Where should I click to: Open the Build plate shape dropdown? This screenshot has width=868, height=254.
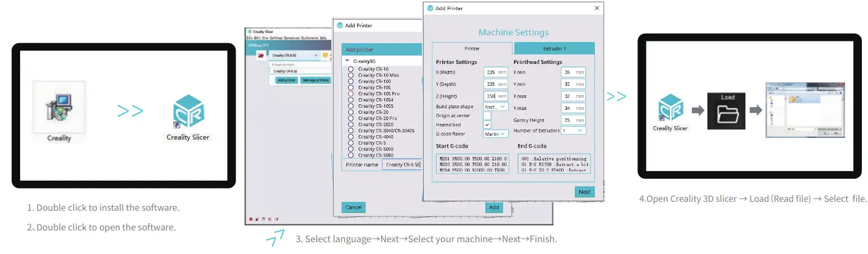click(x=496, y=107)
